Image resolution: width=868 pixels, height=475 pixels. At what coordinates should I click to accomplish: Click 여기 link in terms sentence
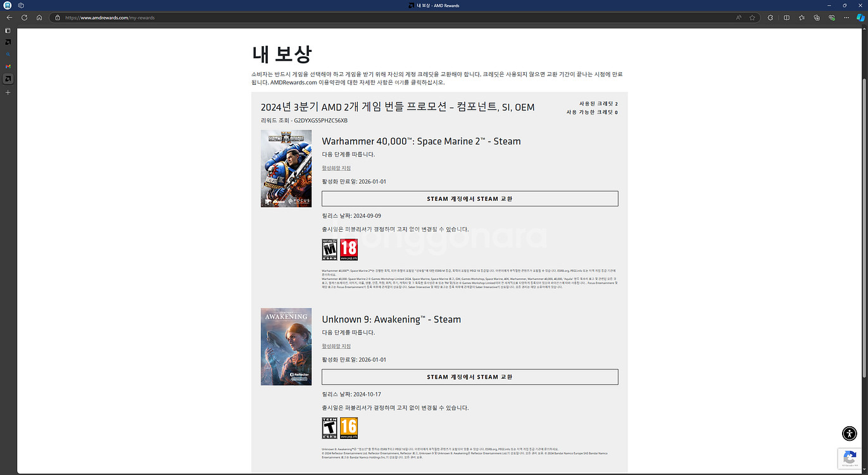pyautogui.click(x=399, y=82)
